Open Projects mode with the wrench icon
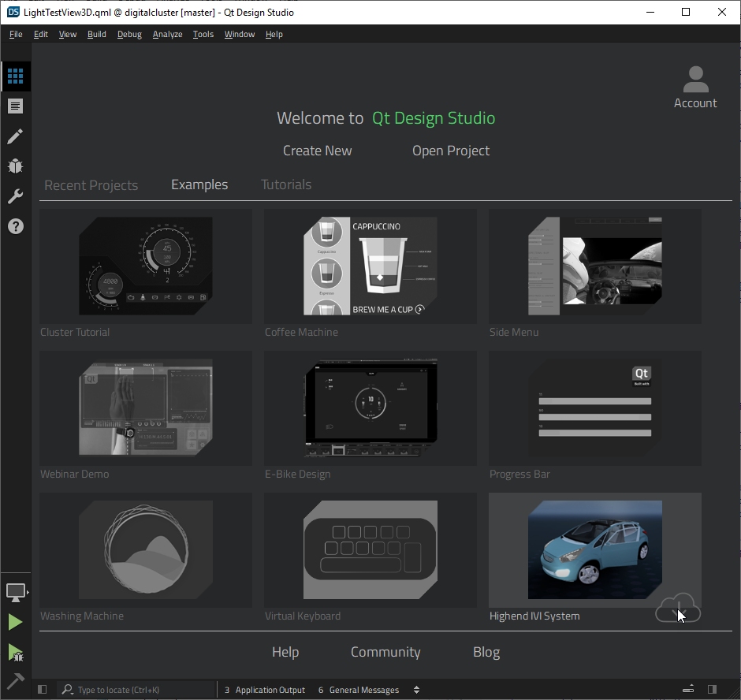This screenshot has height=700, width=741. [16, 195]
